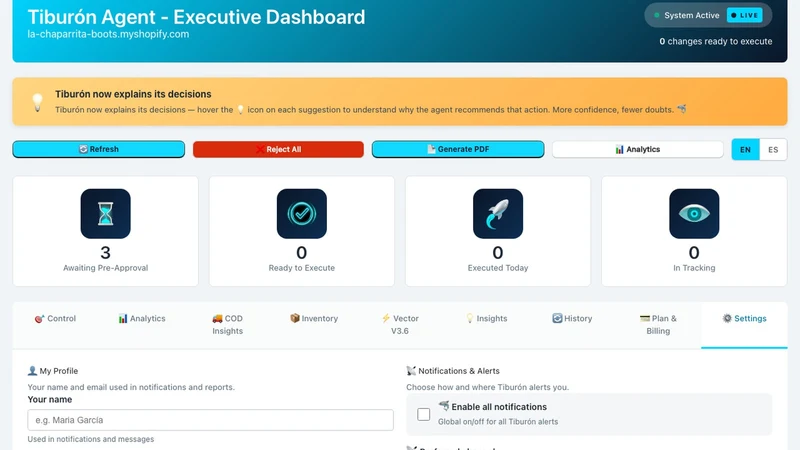The height and width of the screenshot is (450, 800).
Task: Go to the Insights tab
Action: pyautogui.click(x=486, y=324)
